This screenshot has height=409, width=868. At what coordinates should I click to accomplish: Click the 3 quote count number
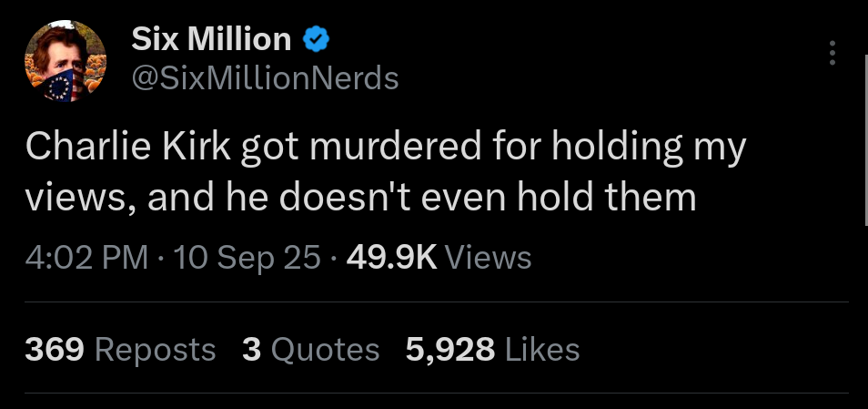[x=251, y=349]
